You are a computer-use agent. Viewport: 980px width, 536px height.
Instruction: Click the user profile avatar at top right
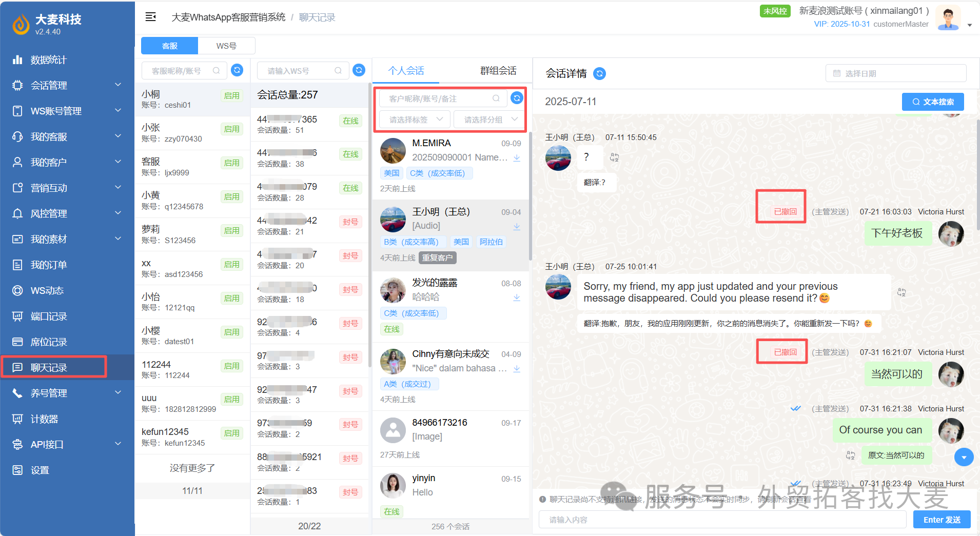[948, 18]
